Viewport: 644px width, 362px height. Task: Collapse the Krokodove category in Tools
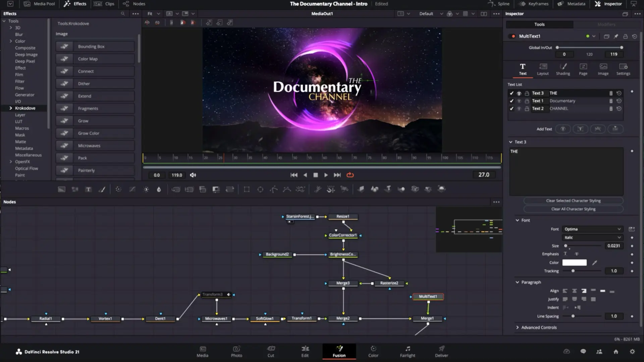coord(10,108)
